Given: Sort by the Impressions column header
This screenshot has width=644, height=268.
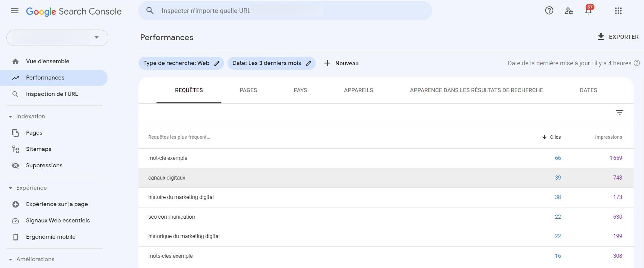Looking at the screenshot, I should click(608, 137).
